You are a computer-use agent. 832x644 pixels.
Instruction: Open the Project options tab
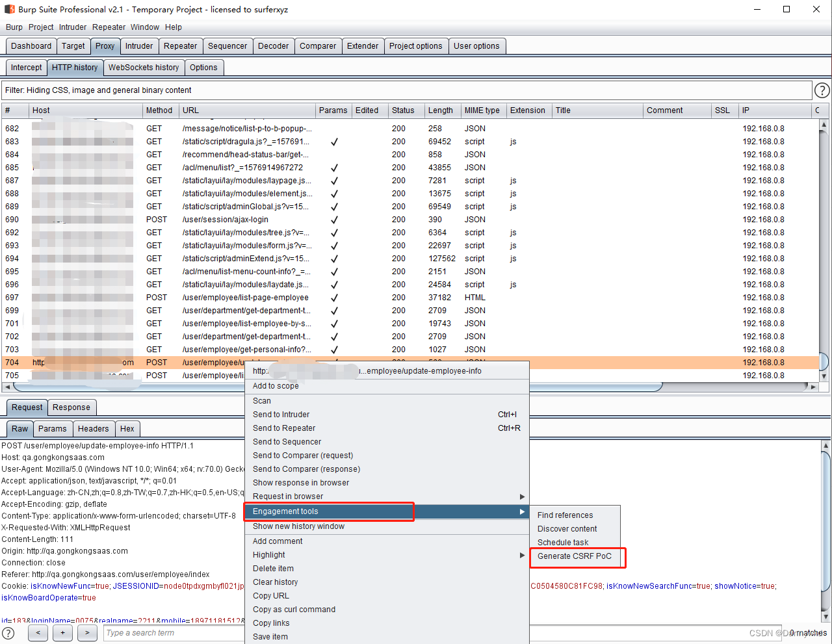416,46
